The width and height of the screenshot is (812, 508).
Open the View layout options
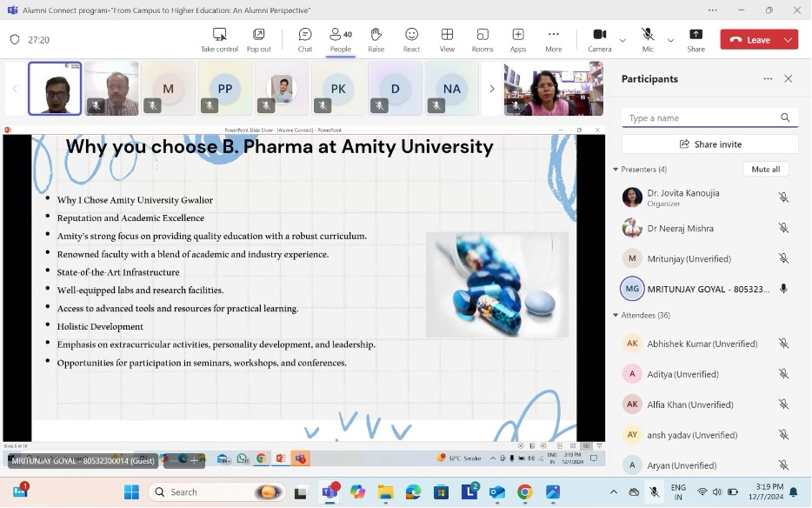pyautogui.click(x=447, y=40)
